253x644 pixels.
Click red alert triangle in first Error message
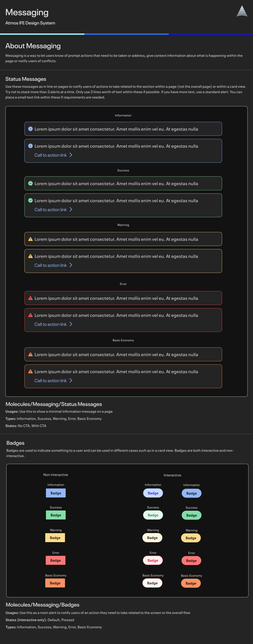[30, 298]
